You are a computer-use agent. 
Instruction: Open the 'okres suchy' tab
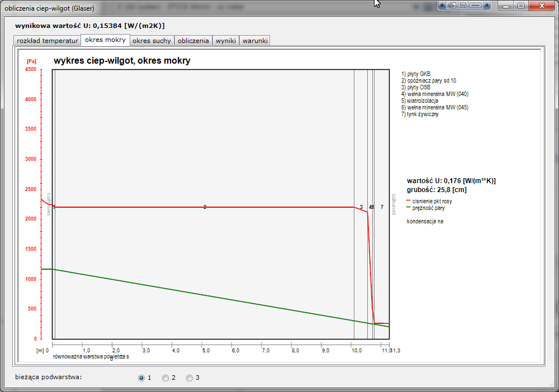click(x=151, y=41)
